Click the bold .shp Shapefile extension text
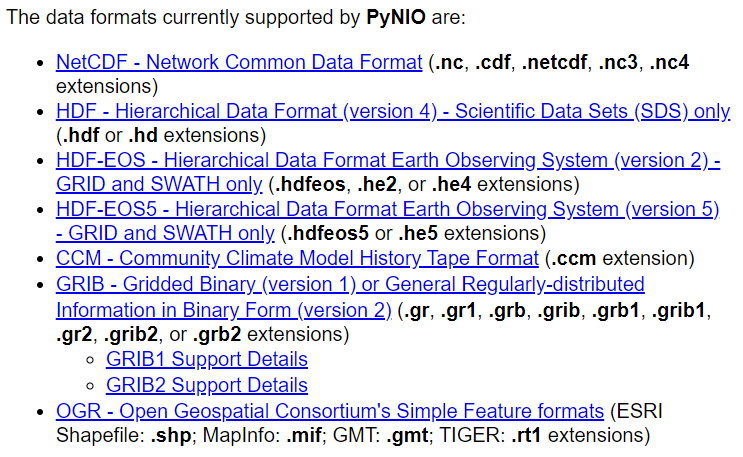Viewport: 743px width, 457px height. click(171, 436)
